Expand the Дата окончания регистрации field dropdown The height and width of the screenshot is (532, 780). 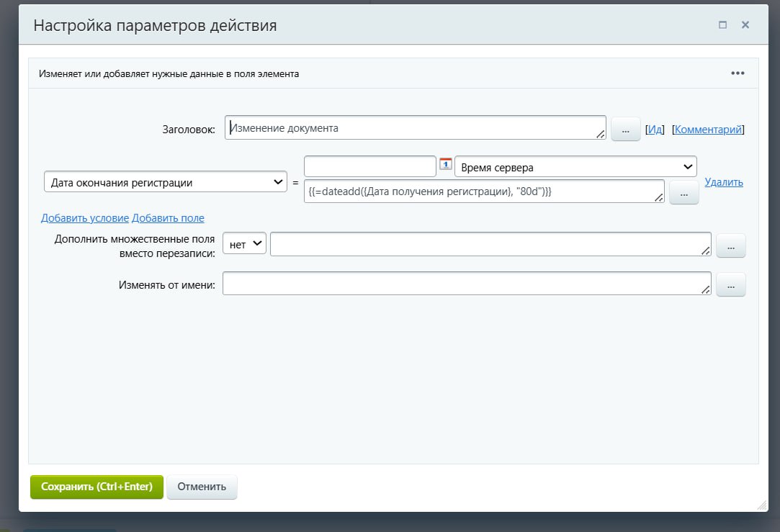[166, 183]
